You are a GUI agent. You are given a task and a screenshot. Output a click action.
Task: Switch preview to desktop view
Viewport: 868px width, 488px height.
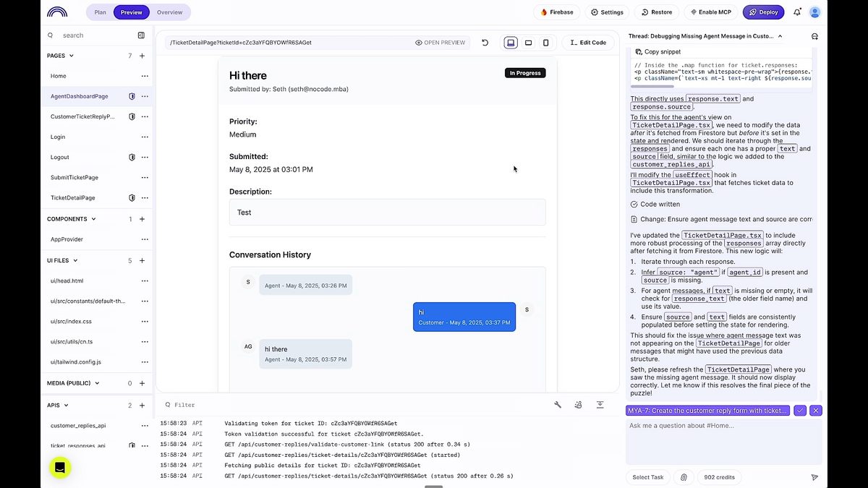511,43
